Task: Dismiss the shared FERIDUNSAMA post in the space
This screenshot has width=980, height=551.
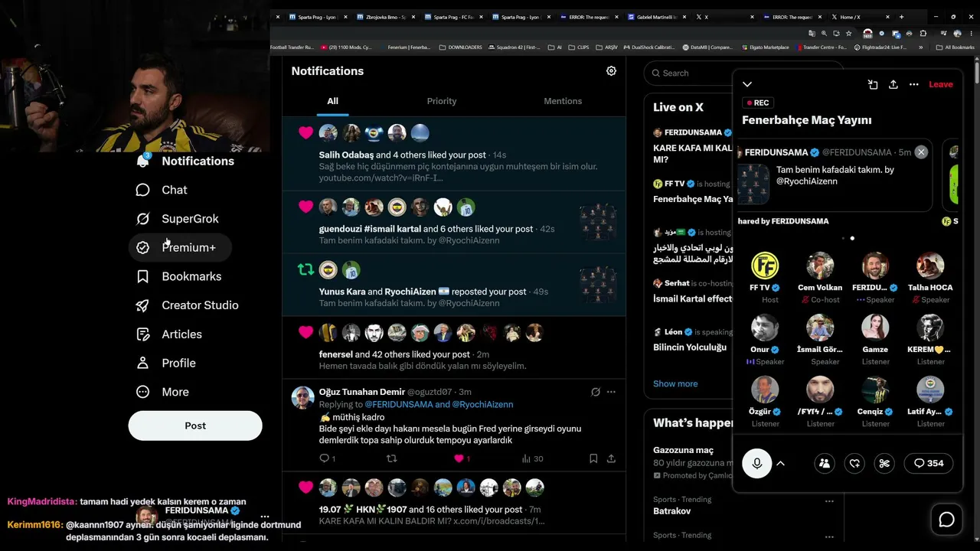Action: 921,152
